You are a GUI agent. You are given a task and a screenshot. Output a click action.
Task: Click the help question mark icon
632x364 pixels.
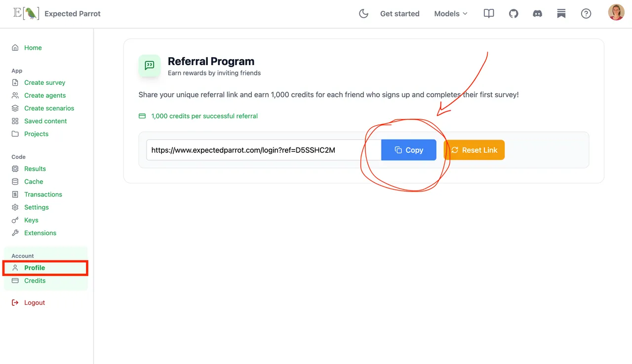point(586,14)
